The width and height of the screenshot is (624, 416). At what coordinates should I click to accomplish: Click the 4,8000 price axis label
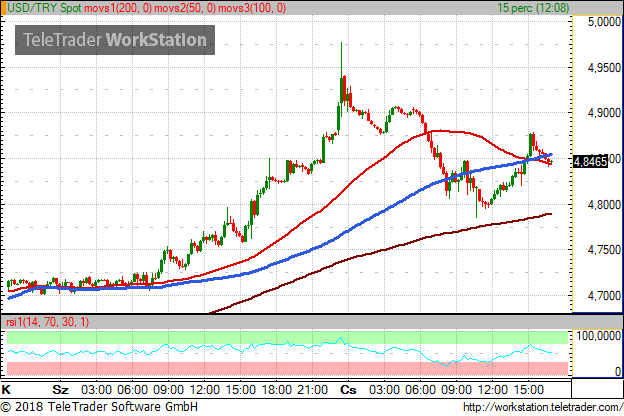pyautogui.click(x=604, y=205)
